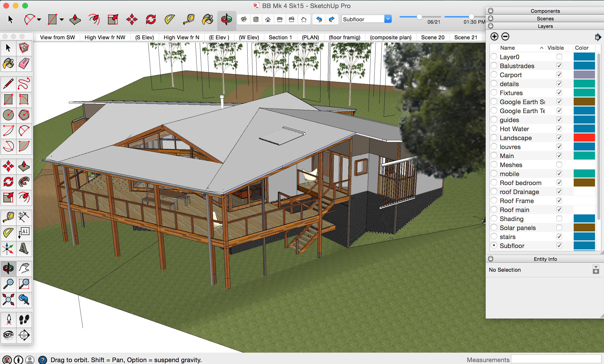Select the Pencil line tool
Image resolution: width=604 pixels, height=364 pixels.
pyautogui.click(x=8, y=84)
